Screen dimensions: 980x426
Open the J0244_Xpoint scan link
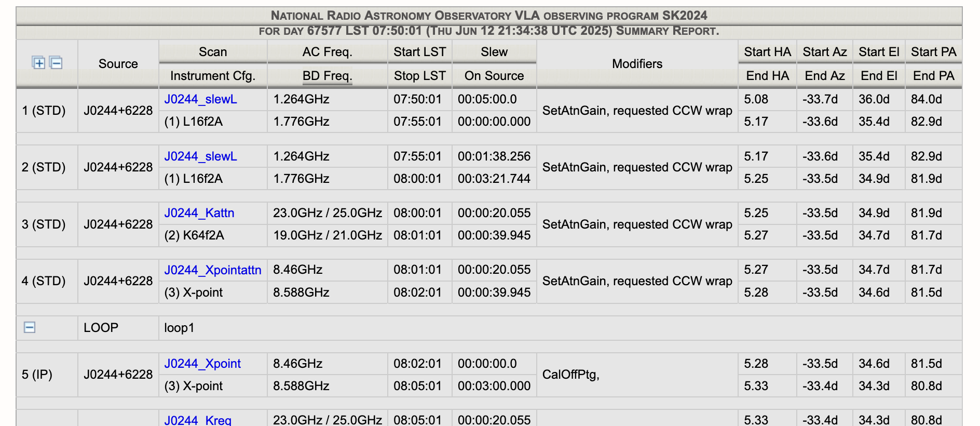202,364
